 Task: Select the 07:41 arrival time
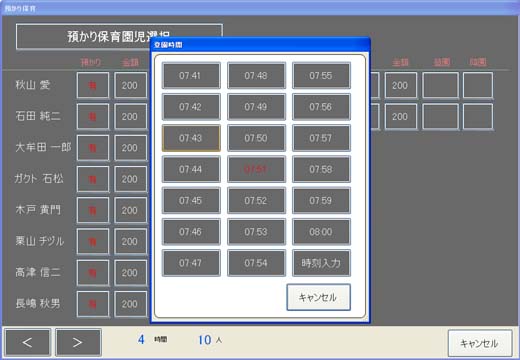pyautogui.click(x=191, y=76)
